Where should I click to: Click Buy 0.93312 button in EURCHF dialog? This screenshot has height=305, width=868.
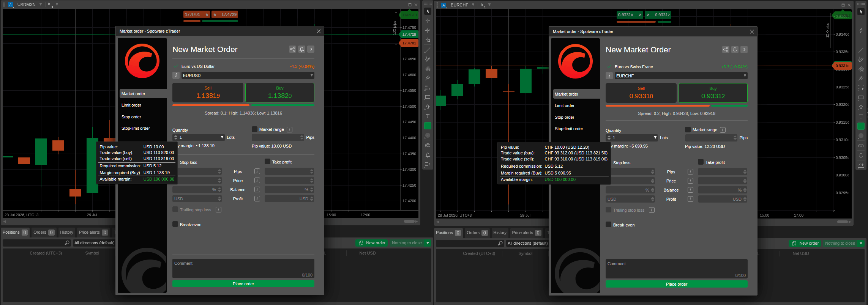[713, 93]
